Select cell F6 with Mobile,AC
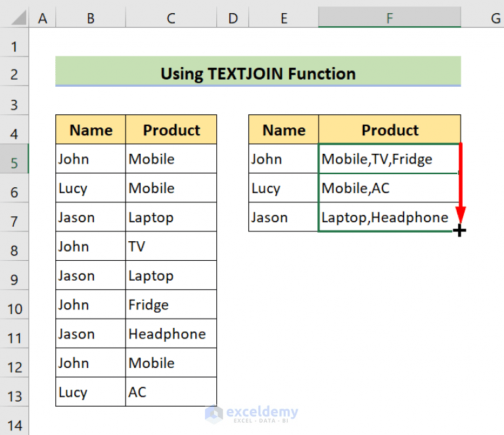The width and height of the screenshot is (504, 435). (x=390, y=188)
